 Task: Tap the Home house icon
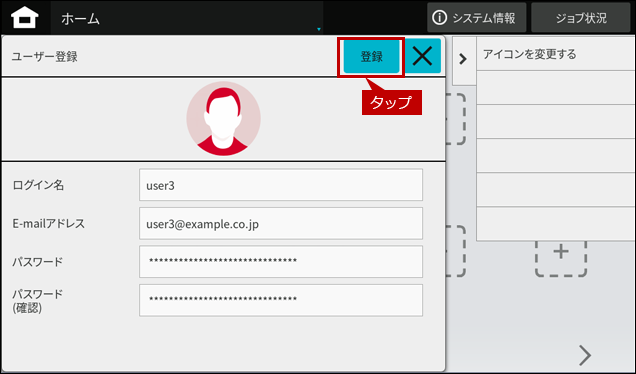click(25, 17)
